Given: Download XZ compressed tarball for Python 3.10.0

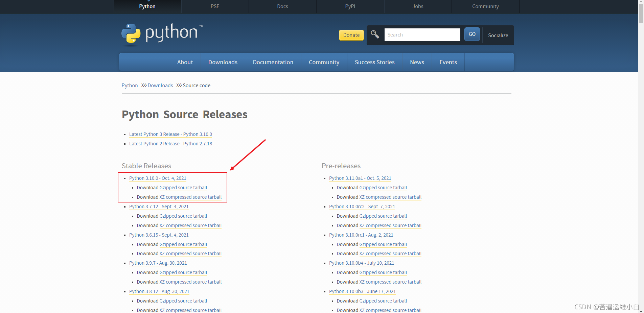Looking at the screenshot, I should [190, 197].
